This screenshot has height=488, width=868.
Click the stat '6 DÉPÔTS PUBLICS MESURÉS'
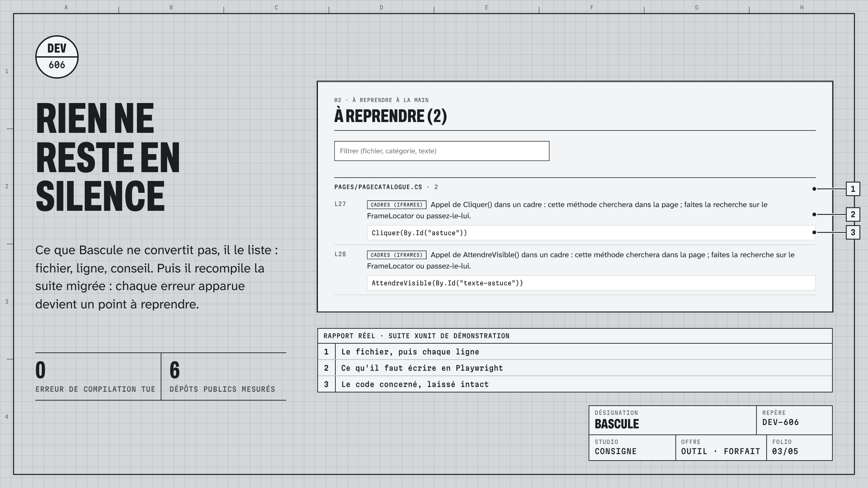tap(224, 377)
